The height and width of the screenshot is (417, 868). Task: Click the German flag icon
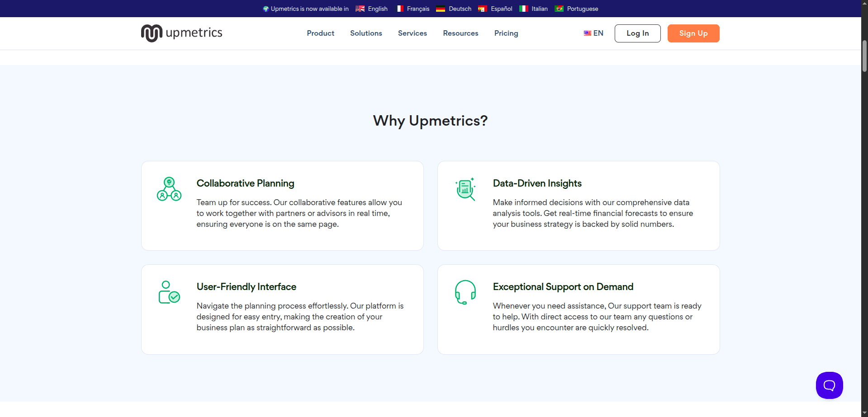pyautogui.click(x=441, y=9)
